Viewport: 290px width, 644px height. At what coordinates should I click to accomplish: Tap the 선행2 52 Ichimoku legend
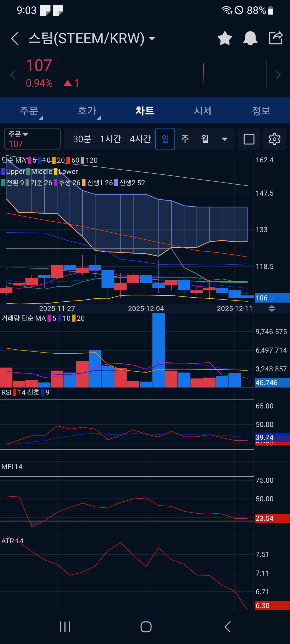pos(130,183)
